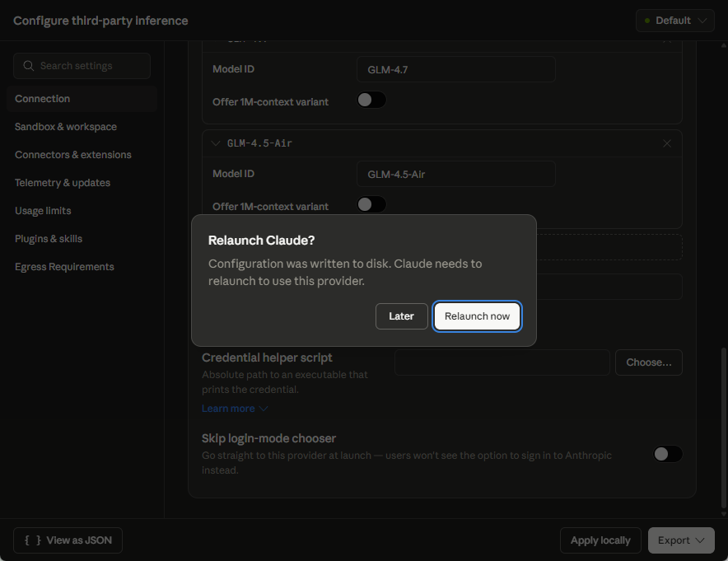This screenshot has height=561, width=728.
Task: Expand the Learn more disclosure
Action: tap(235, 409)
